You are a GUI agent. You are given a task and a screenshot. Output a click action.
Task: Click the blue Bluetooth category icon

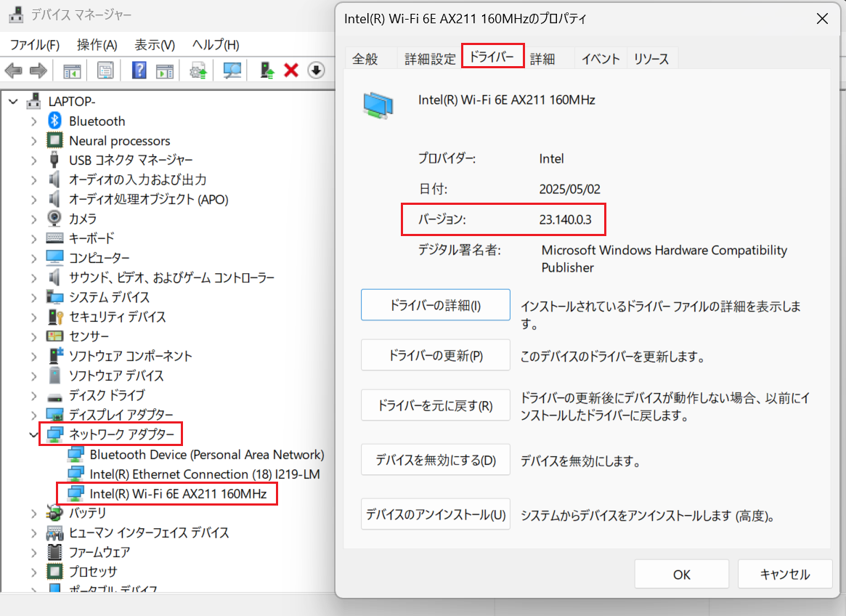pyautogui.click(x=54, y=121)
